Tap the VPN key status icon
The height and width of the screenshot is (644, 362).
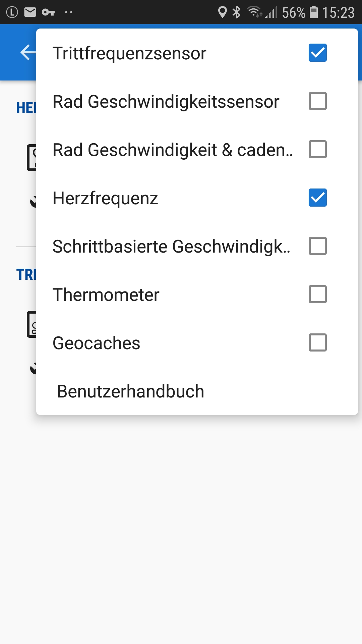tap(48, 12)
